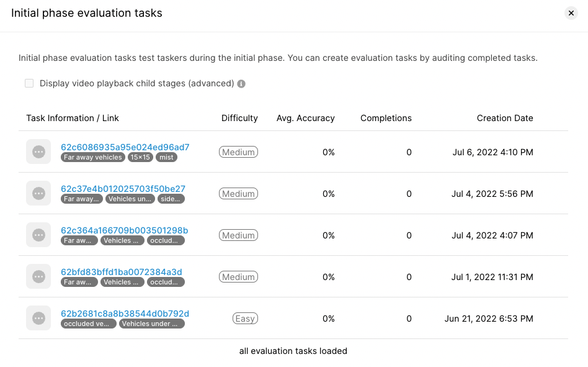Image resolution: width=588 pixels, height=367 pixels.
Task: Click the 'Vehicles under ...' tag on last task
Action: tap(152, 324)
